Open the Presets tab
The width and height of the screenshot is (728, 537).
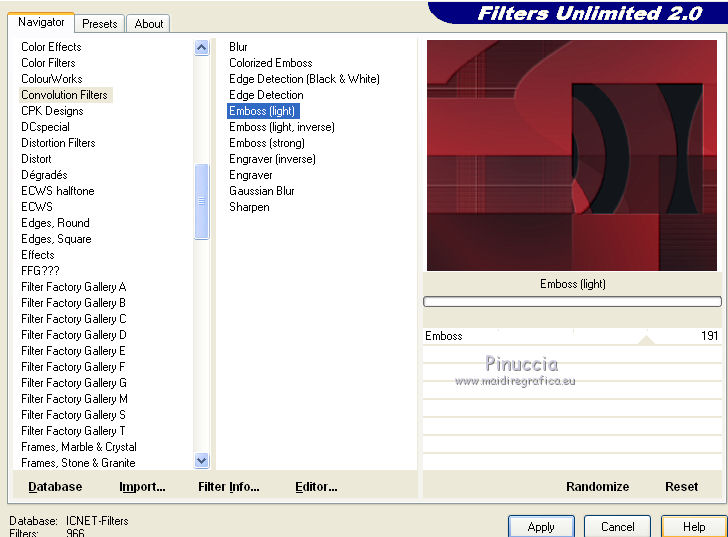point(99,24)
